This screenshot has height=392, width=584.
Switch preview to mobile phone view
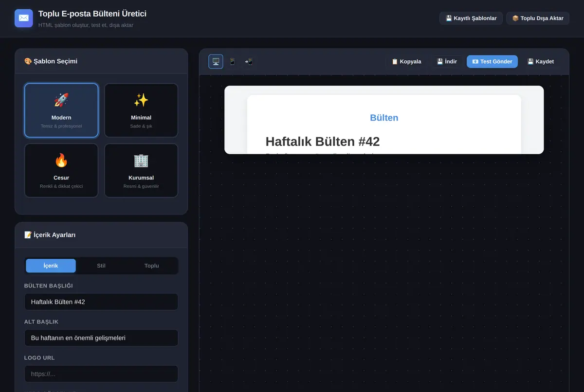[x=232, y=61]
